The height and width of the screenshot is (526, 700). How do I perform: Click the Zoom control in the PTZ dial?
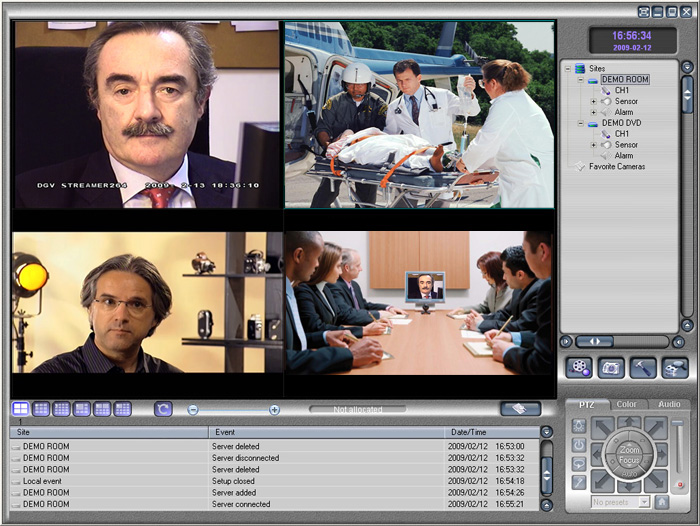point(629,449)
